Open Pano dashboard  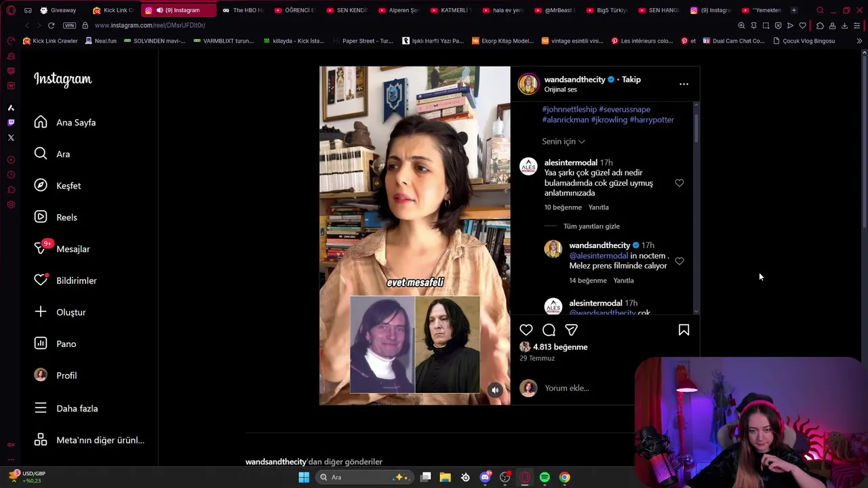[55, 344]
